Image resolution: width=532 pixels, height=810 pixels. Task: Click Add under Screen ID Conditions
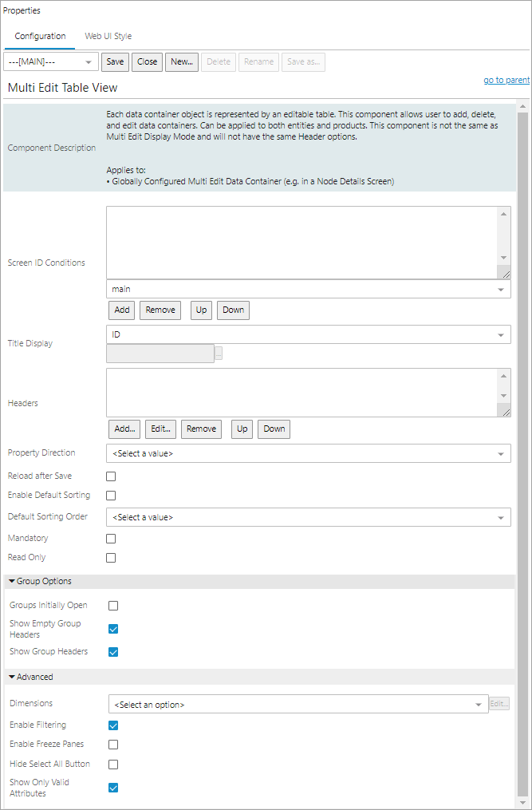[121, 310]
